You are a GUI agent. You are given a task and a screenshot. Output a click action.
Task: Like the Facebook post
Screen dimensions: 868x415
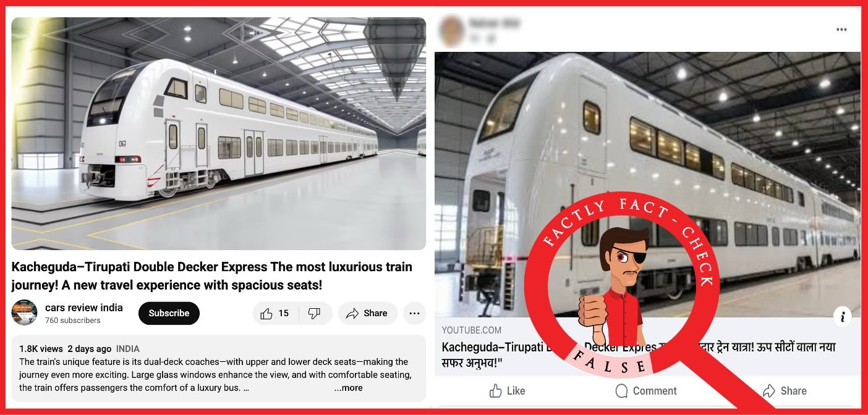coord(507,391)
